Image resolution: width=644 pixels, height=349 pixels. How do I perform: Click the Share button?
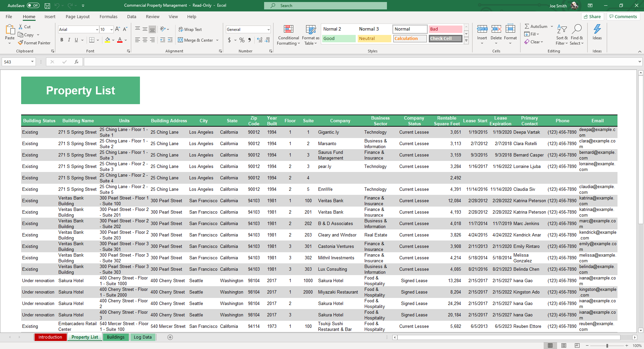(x=592, y=16)
